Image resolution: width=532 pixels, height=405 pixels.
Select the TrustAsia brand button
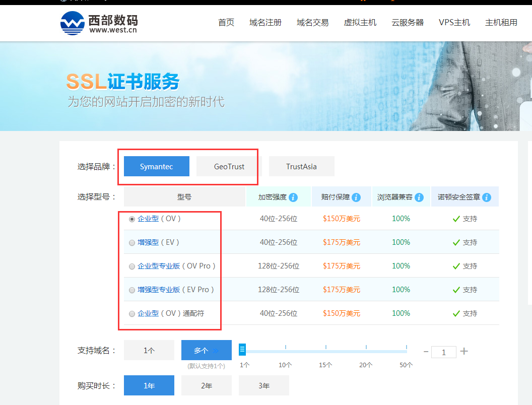[301, 167]
